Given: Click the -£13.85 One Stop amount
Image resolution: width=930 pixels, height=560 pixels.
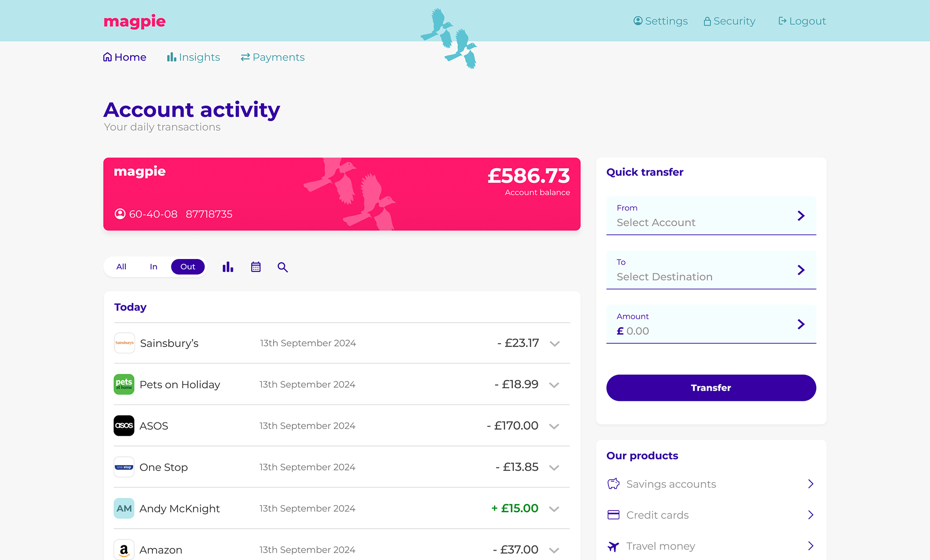Looking at the screenshot, I should (517, 467).
